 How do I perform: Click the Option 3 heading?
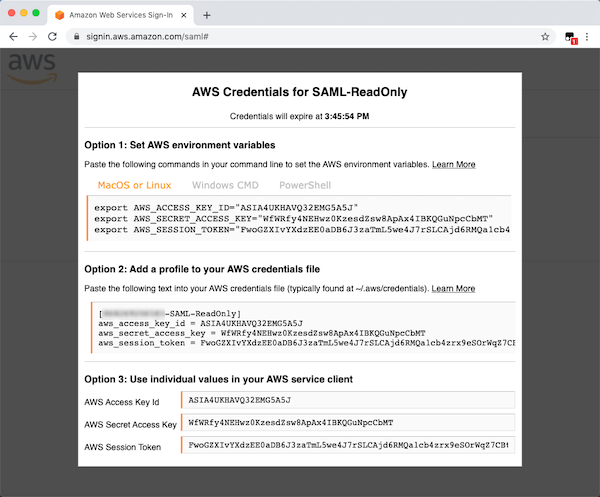click(218, 380)
